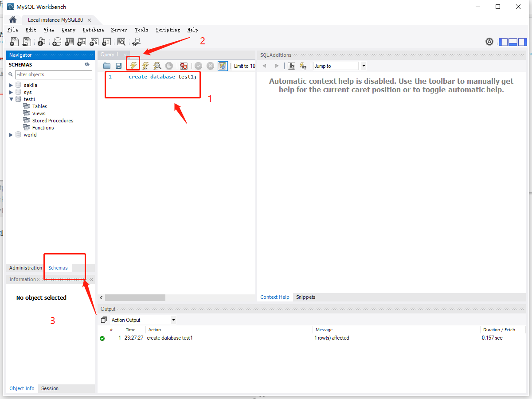Open the Query menu
This screenshot has height=399, width=532.
(x=68, y=30)
